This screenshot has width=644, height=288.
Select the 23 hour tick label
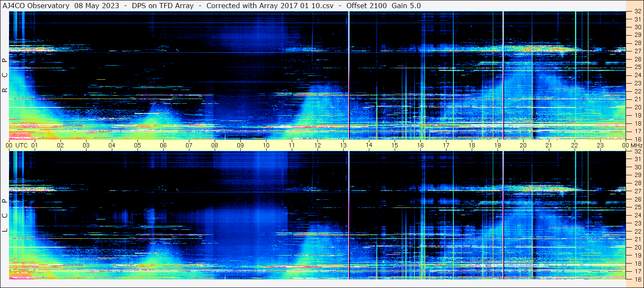click(600, 145)
